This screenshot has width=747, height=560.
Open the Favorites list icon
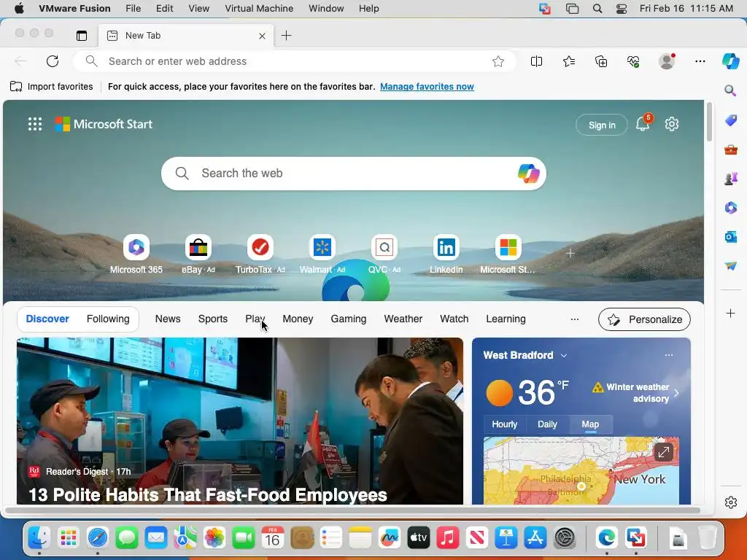pos(569,61)
